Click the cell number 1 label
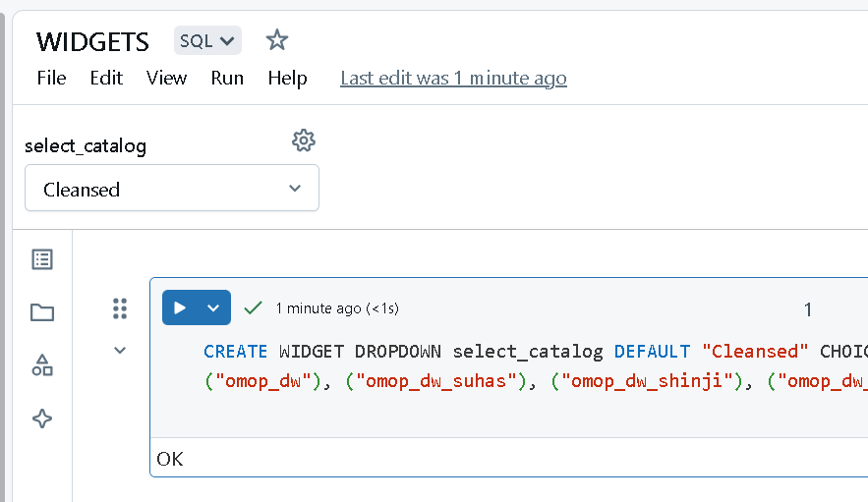Screen dimensions: 868x502 click(808, 309)
